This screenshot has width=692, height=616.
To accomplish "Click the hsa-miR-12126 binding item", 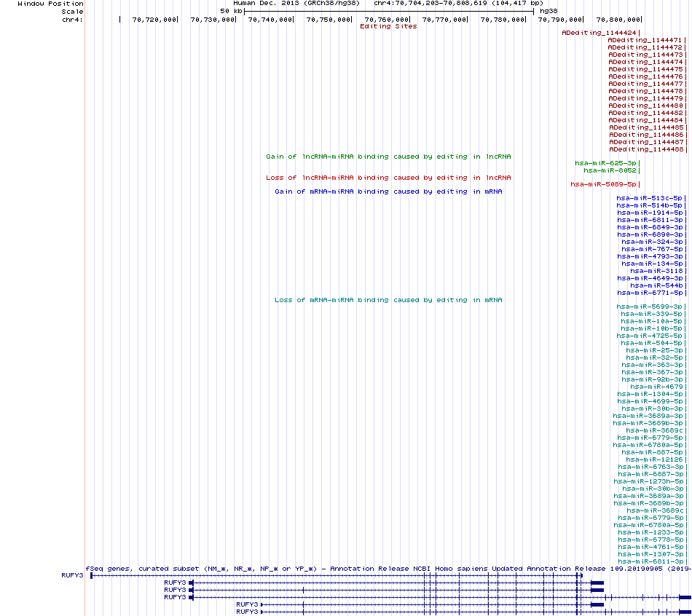I will pos(654,459).
